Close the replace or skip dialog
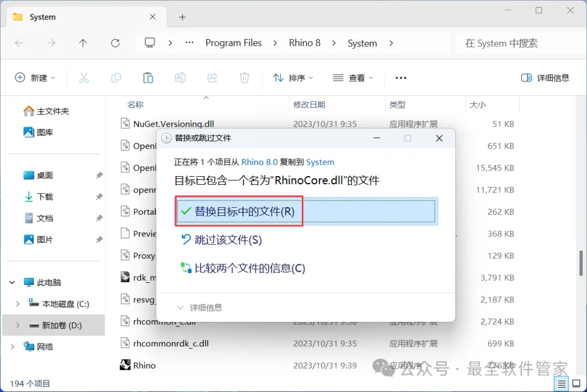This screenshot has width=587, height=392. (439, 138)
